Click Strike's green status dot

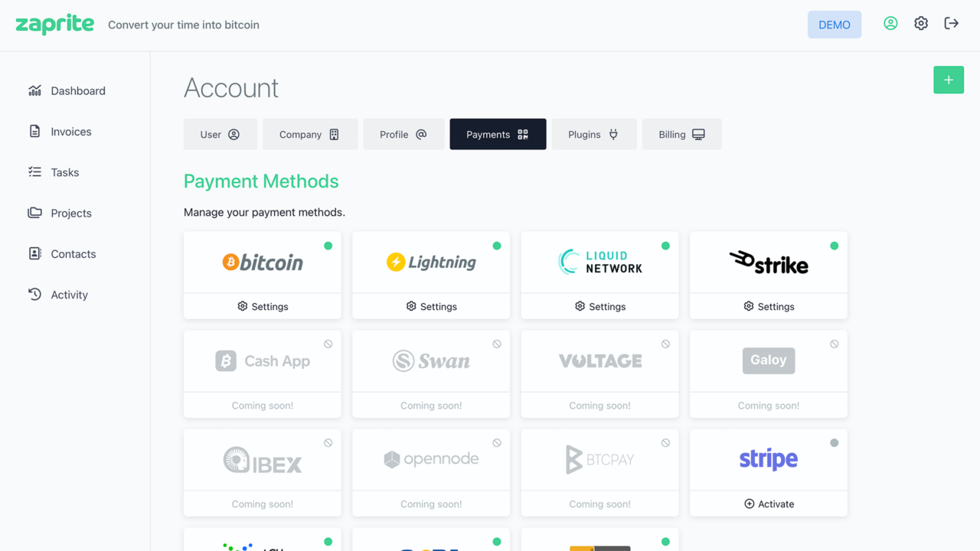coord(835,246)
